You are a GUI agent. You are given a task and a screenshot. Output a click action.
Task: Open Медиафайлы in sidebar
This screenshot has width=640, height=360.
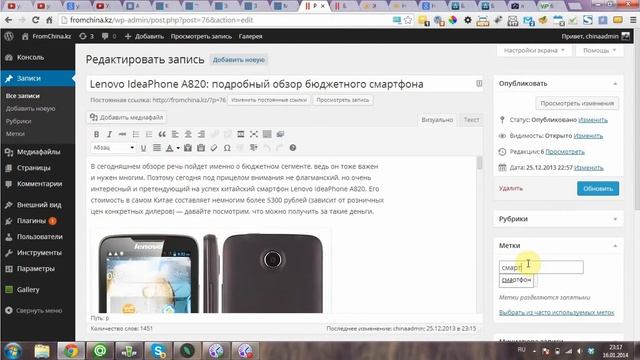[x=38, y=152]
